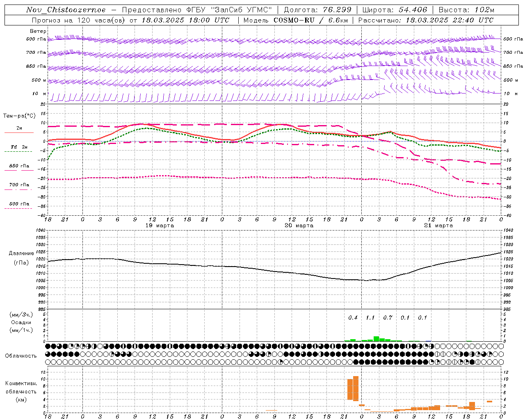Click the 19 марта date label

[160, 226]
